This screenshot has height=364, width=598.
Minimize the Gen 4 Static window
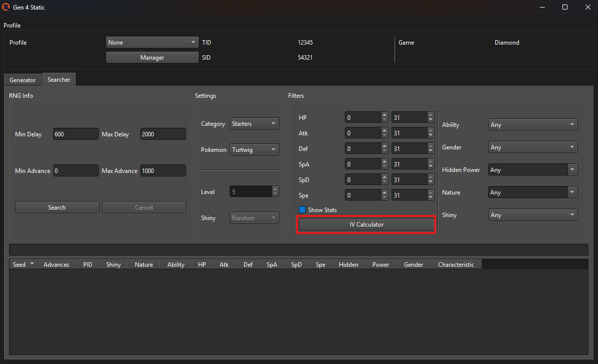[542, 7]
